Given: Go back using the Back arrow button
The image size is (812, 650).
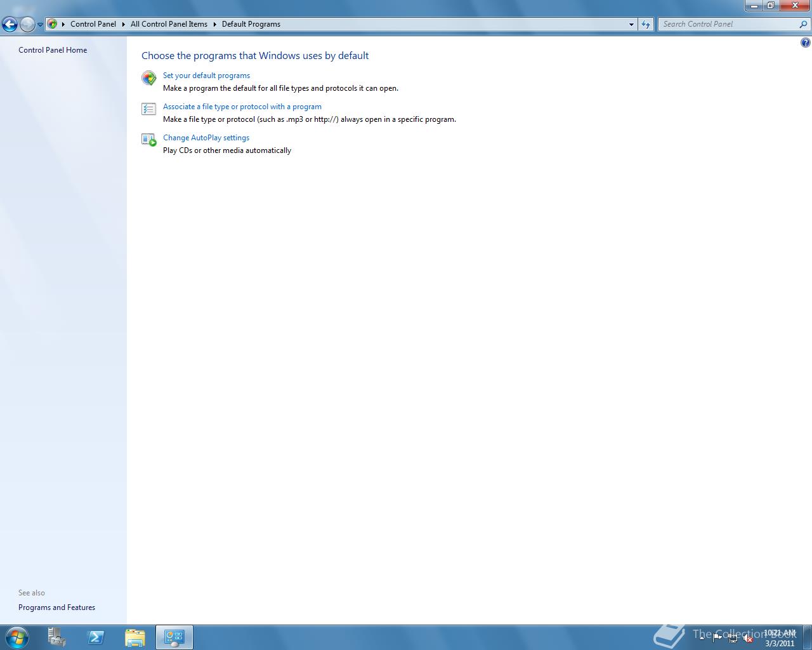Looking at the screenshot, I should 10,24.
